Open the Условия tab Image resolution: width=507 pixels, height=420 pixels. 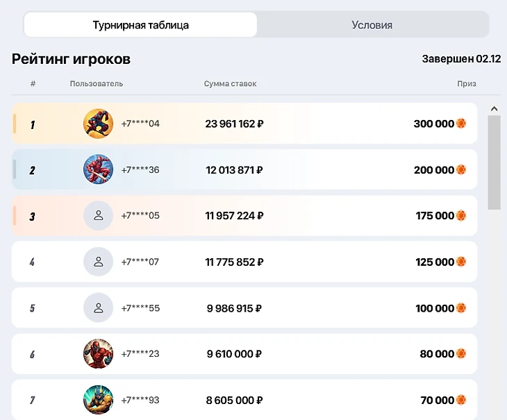click(372, 25)
